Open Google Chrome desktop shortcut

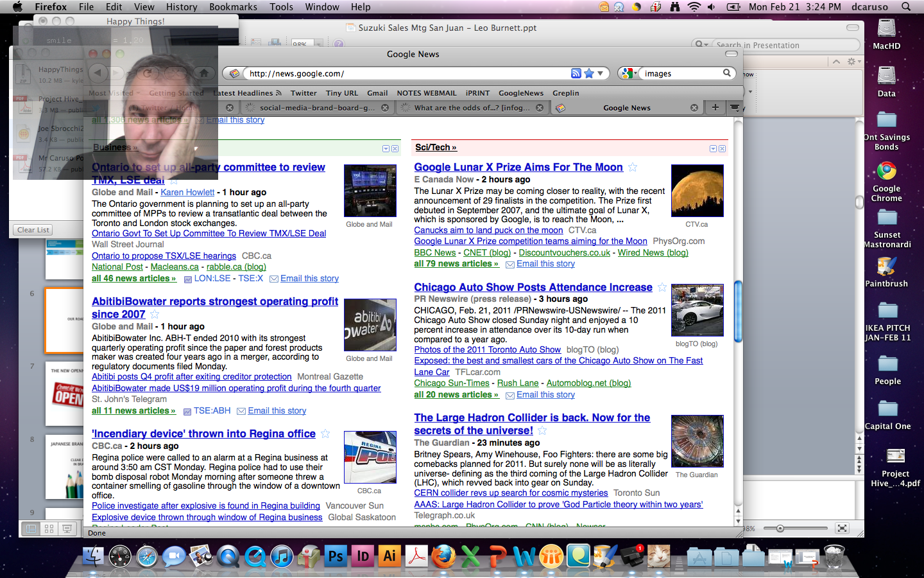[886, 171]
